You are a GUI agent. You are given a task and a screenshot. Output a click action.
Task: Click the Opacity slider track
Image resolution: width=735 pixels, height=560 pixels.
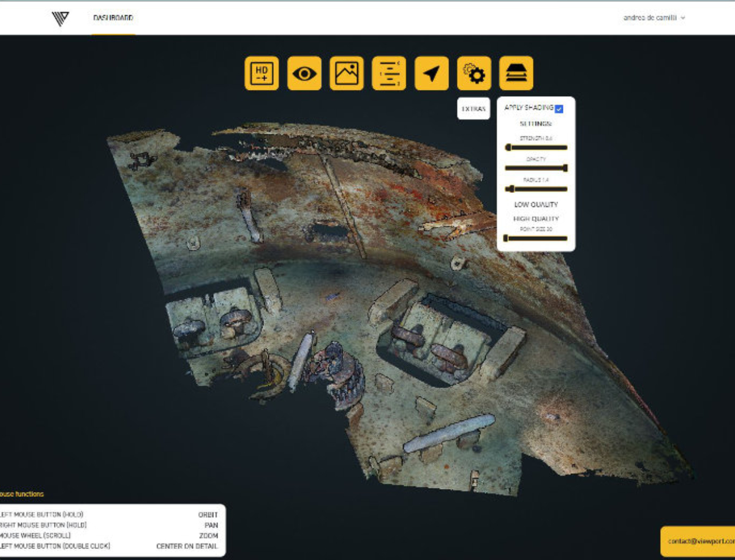point(536,168)
